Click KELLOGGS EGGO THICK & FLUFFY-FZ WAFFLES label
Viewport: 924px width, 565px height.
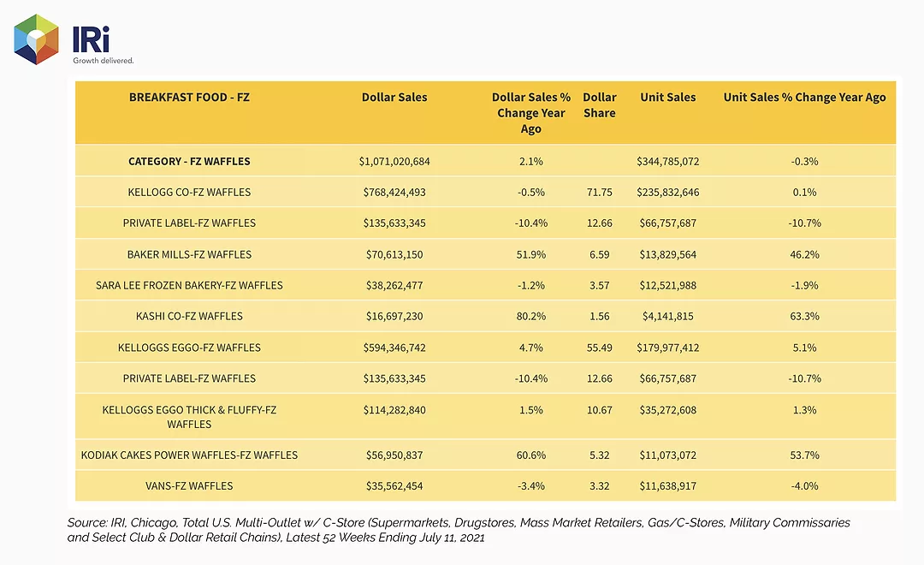(x=189, y=417)
